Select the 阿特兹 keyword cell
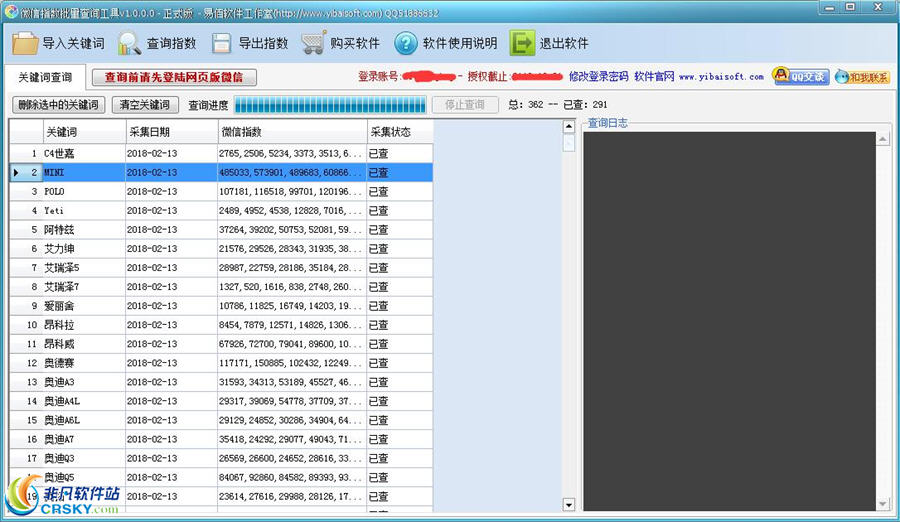This screenshot has height=522, width=900. 84,230
